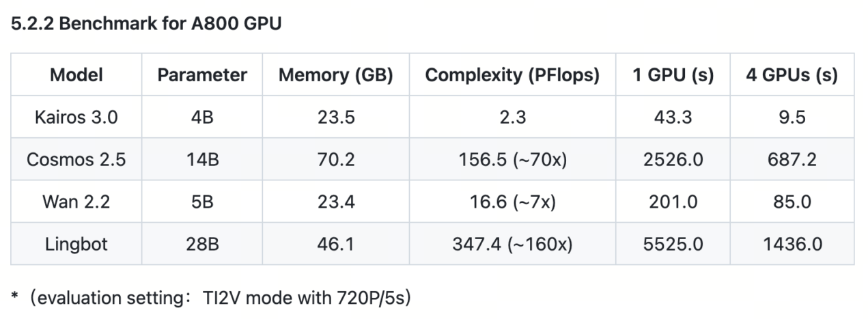Click the 4 GPUs (s) column header
This screenshot has height=319, width=868.
(x=792, y=75)
